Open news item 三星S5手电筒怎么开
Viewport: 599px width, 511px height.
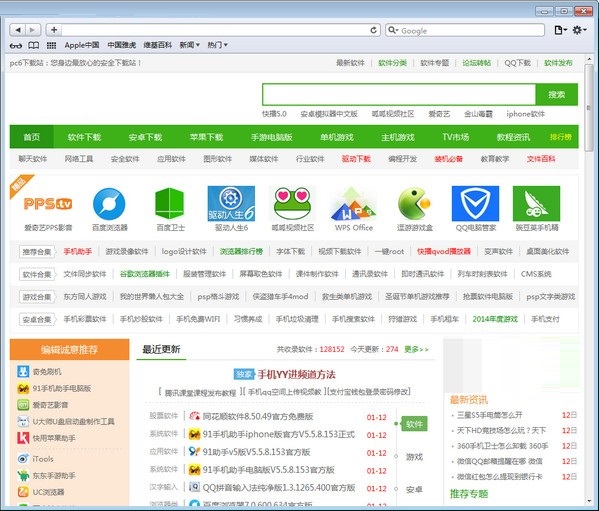(x=489, y=415)
